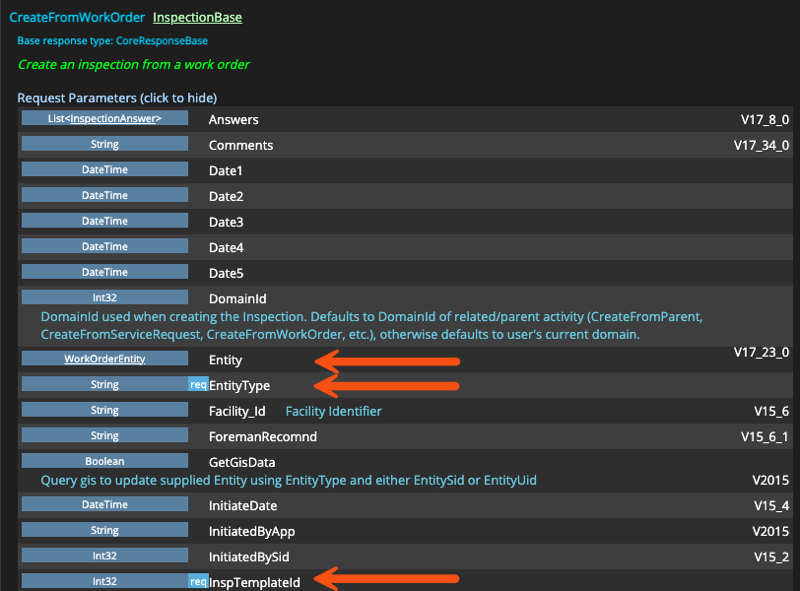Click the Int32 badge beside DomainId

pos(104,296)
